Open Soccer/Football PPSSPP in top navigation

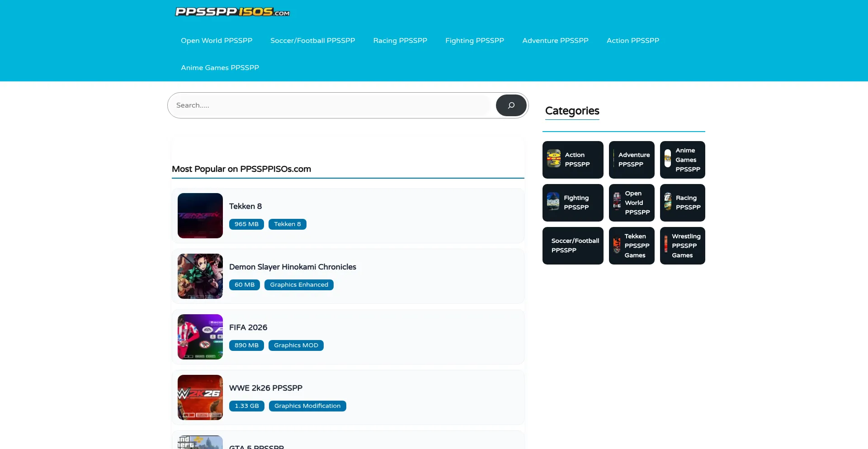coord(313,41)
